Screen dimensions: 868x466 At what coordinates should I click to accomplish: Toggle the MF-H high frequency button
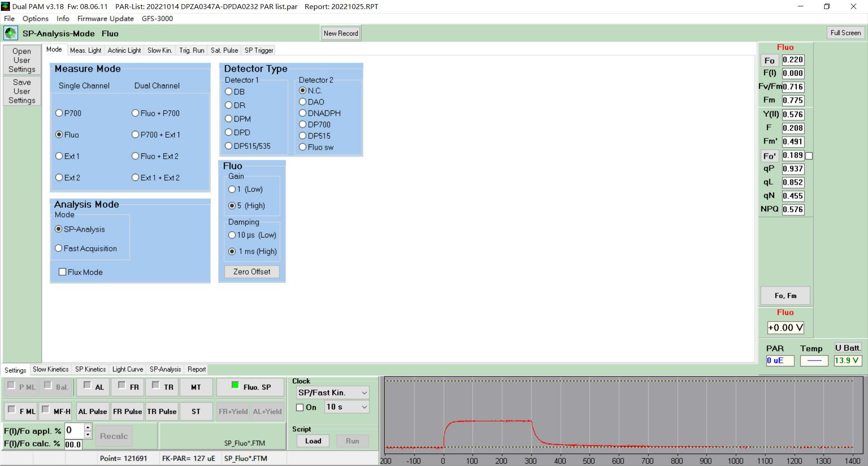[56, 411]
